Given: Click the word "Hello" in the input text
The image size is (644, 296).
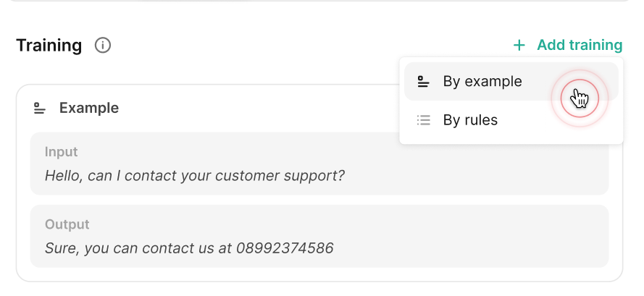Looking at the screenshot, I should coord(63,175).
